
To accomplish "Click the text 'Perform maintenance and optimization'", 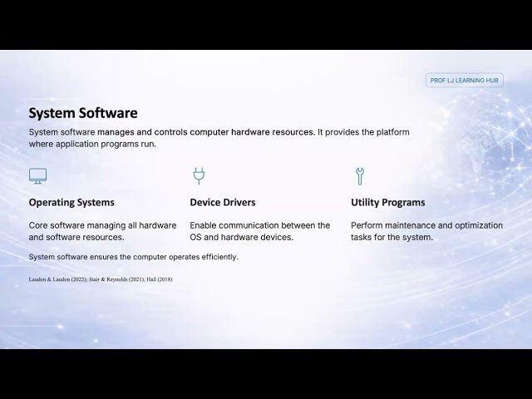I will 426,225.
